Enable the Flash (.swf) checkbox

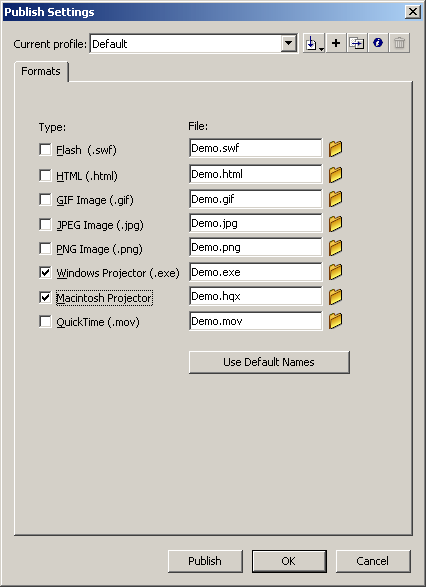(45, 149)
